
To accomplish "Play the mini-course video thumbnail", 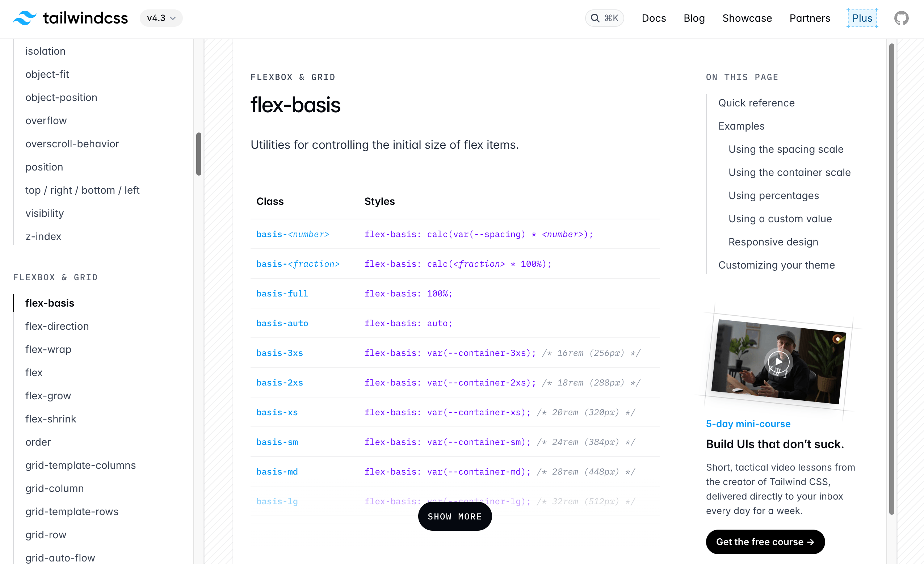I will click(778, 362).
